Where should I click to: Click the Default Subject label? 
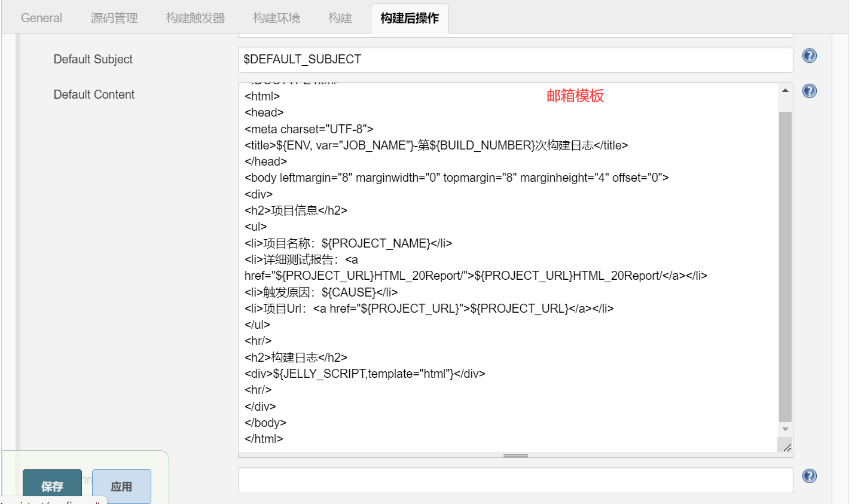pyautogui.click(x=93, y=59)
